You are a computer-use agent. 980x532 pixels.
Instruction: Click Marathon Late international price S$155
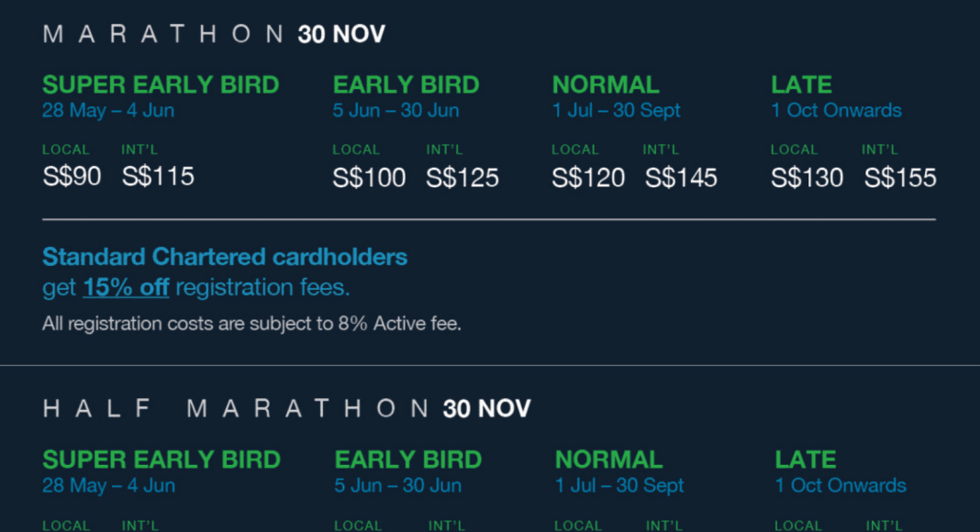(900, 178)
